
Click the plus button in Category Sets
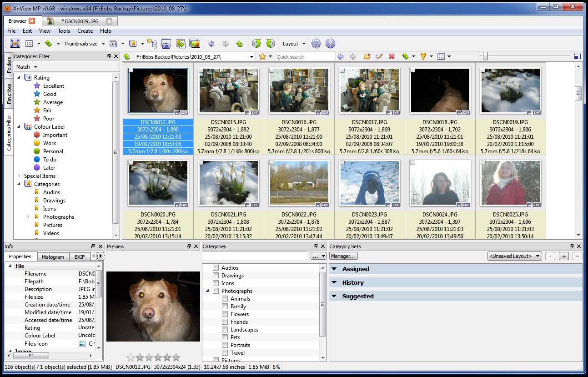click(564, 256)
